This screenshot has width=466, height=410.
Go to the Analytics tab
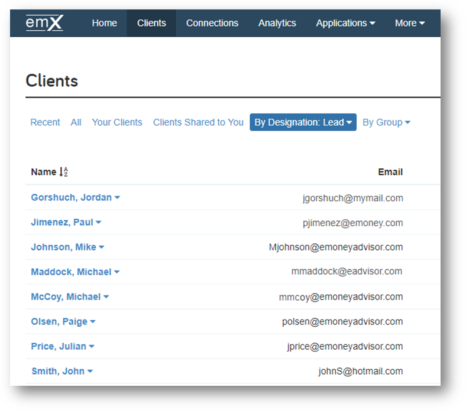277,23
